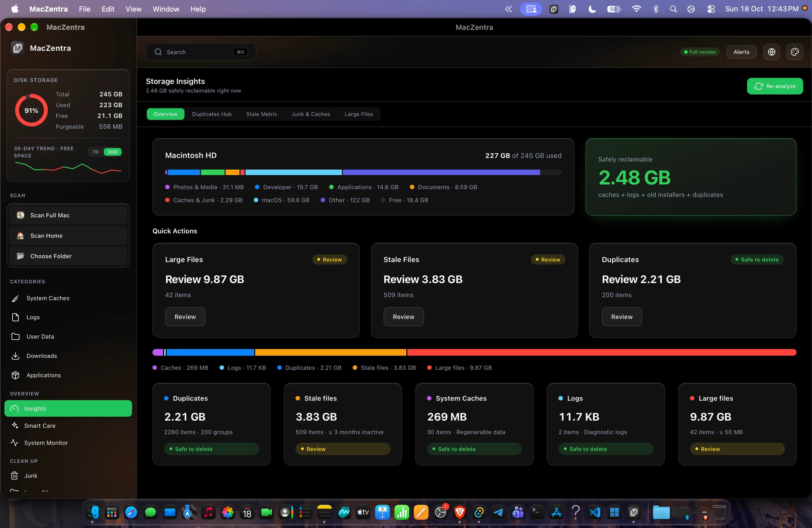812x528 pixels.
Task: Click the Macintosh HD usage bar
Action: click(x=363, y=172)
